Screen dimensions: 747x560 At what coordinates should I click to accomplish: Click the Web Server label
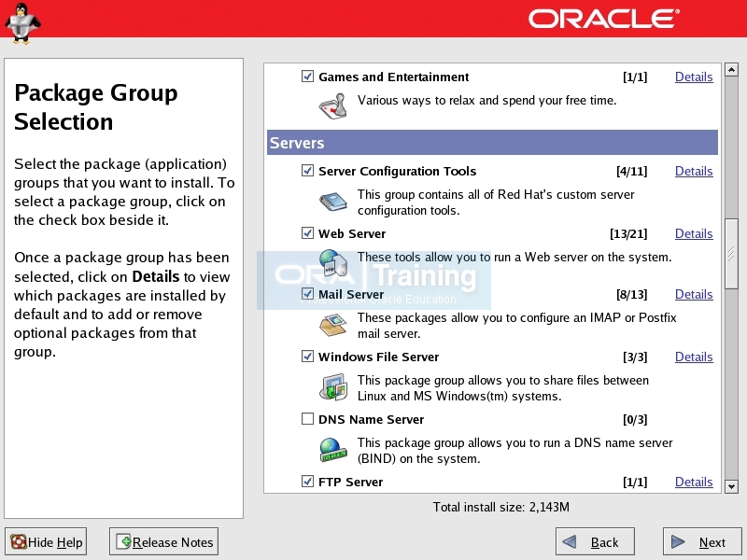[x=352, y=233]
